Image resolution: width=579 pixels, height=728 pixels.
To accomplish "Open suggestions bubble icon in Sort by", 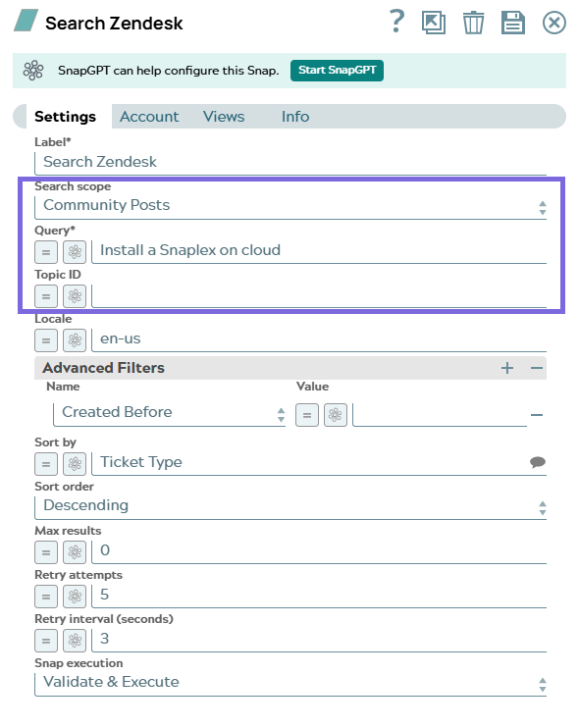I will tap(537, 462).
